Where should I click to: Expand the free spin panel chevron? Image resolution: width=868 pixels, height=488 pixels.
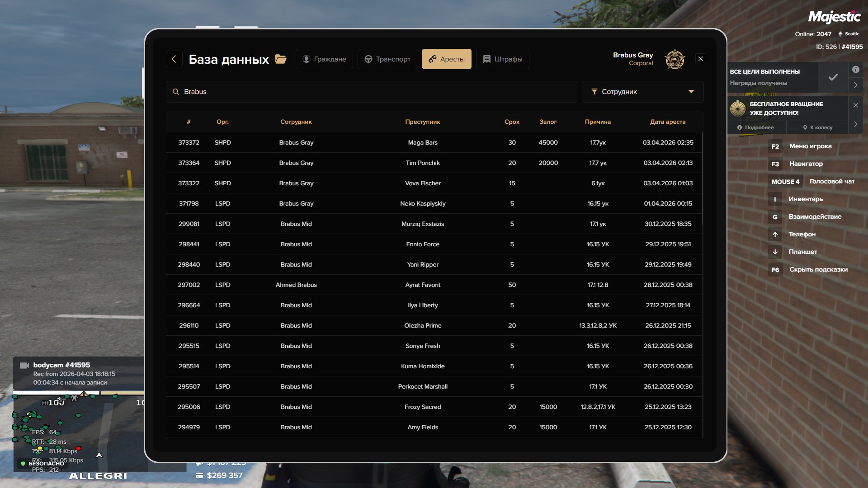[855, 124]
